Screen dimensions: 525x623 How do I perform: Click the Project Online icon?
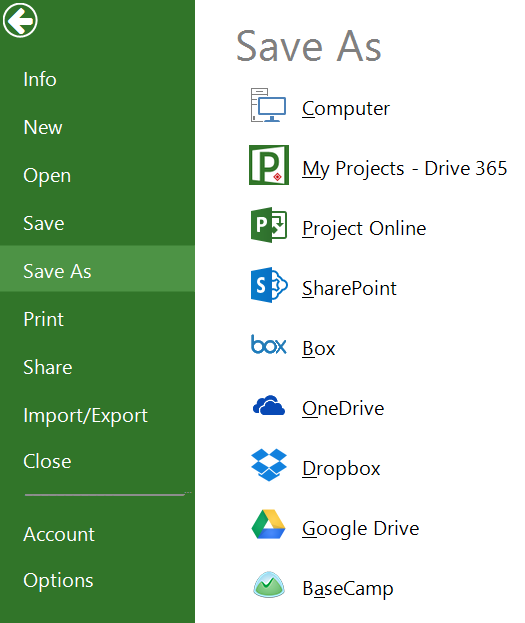click(269, 225)
